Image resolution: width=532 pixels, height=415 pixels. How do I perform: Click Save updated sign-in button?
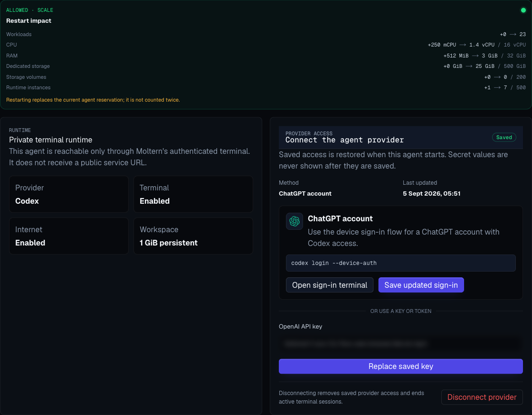[x=421, y=285]
